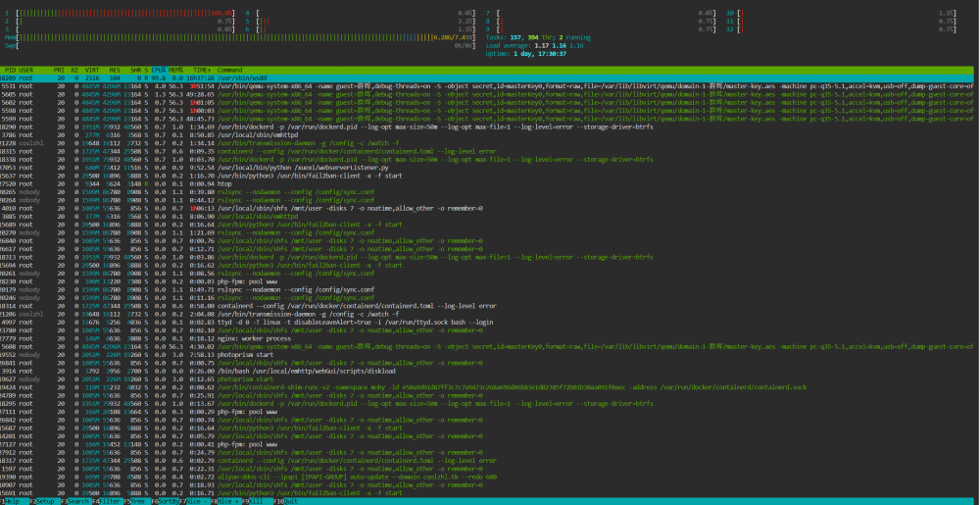
Task: Select the /bin/bash diskload script row
Action: 487,371
